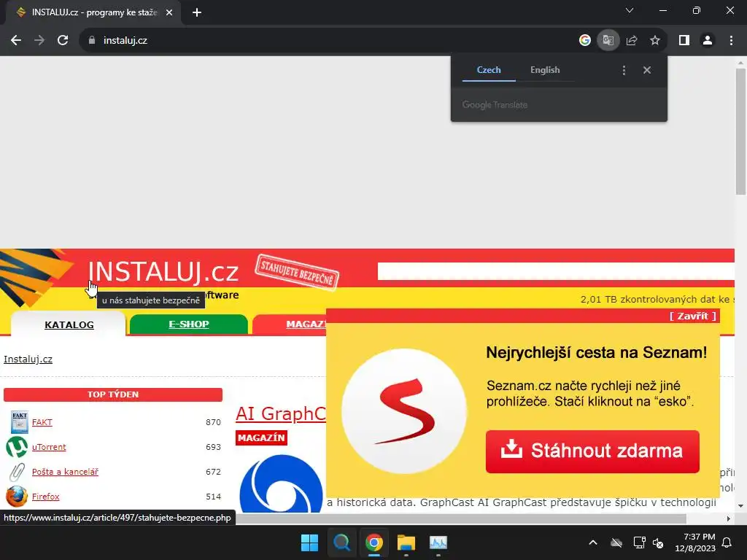Screen dimensions: 747x560
Task: Click the vertical page scrollbar thumb
Action: pyautogui.click(x=740, y=131)
